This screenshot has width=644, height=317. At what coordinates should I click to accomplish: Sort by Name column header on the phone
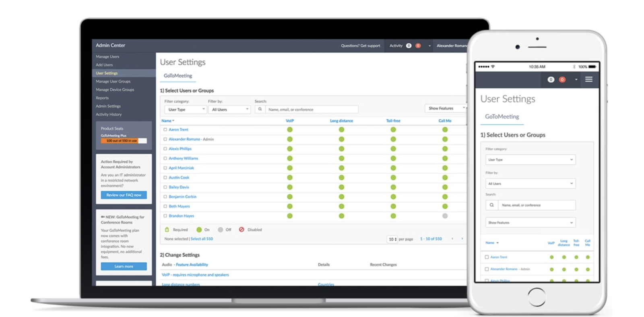[492, 243]
